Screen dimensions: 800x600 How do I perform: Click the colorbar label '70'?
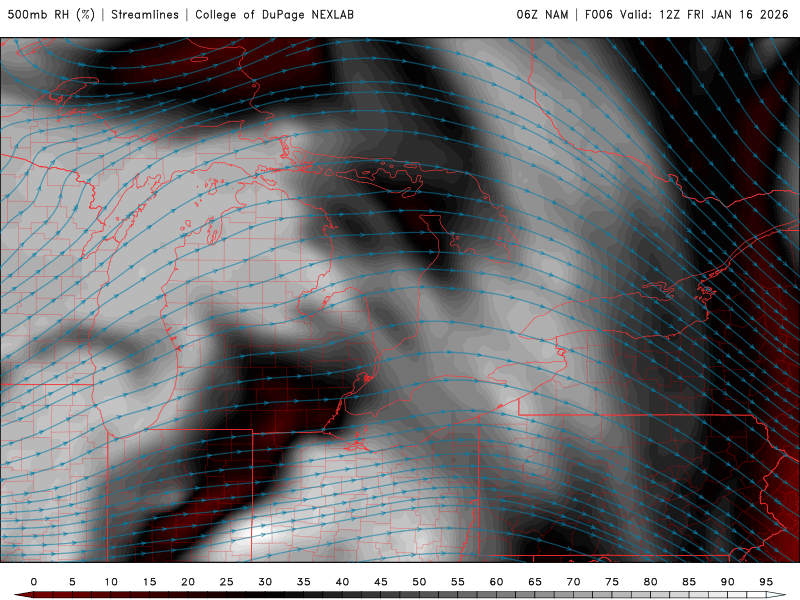[573, 582]
